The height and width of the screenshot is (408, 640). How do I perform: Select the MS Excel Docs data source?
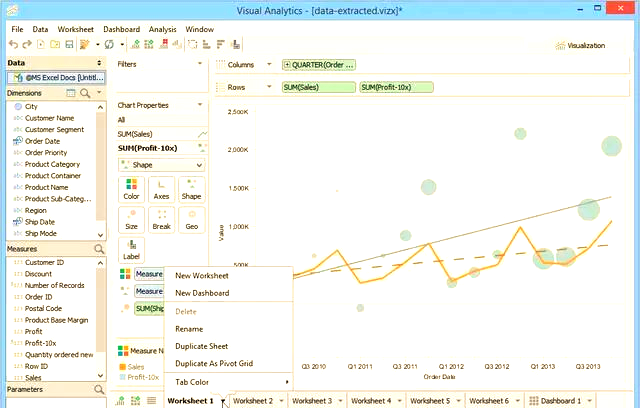tap(56, 77)
